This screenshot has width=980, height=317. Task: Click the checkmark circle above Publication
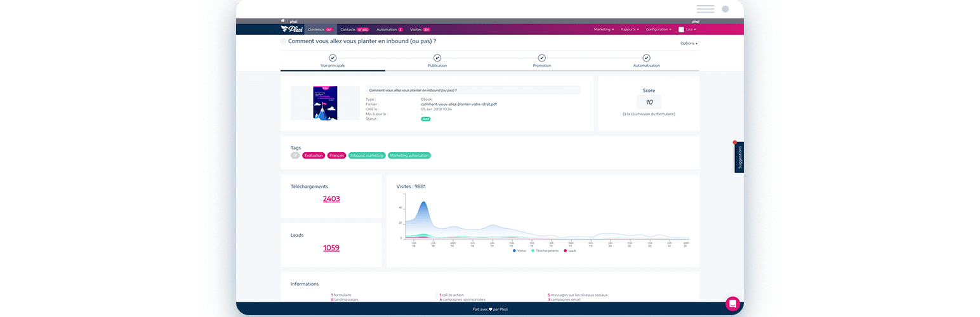pos(437,58)
